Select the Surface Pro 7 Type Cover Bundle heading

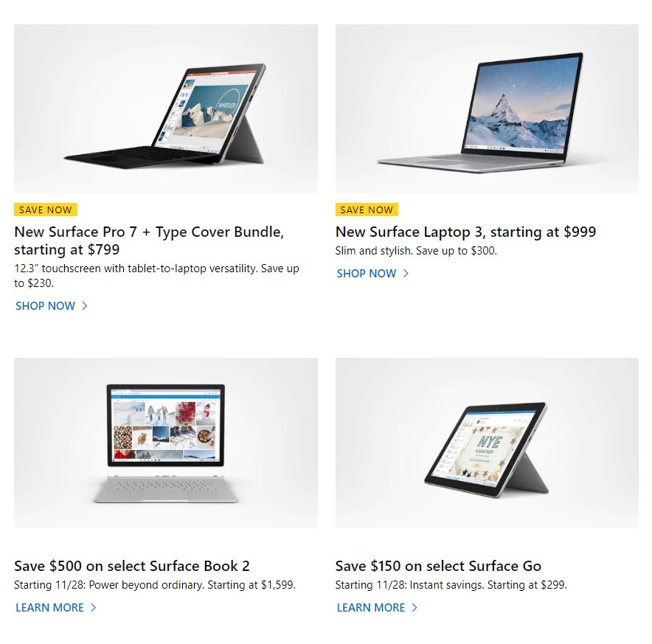pyautogui.click(x=149, y=240)
